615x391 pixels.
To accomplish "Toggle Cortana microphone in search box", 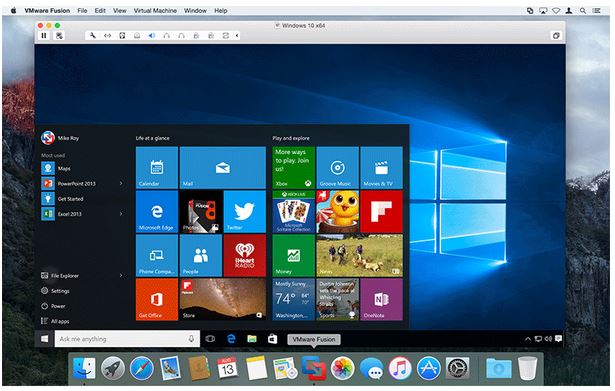I will click(191, 339).
